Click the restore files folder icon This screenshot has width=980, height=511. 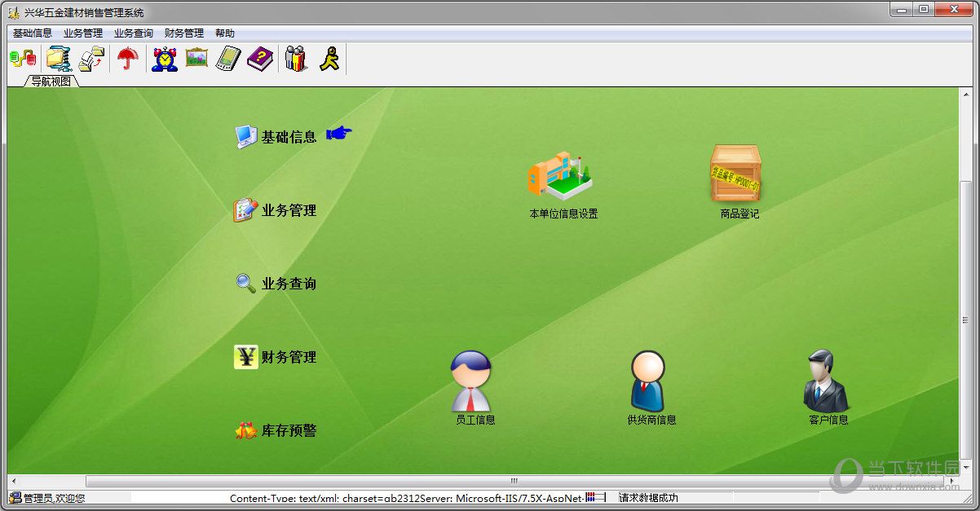point(92,59)
